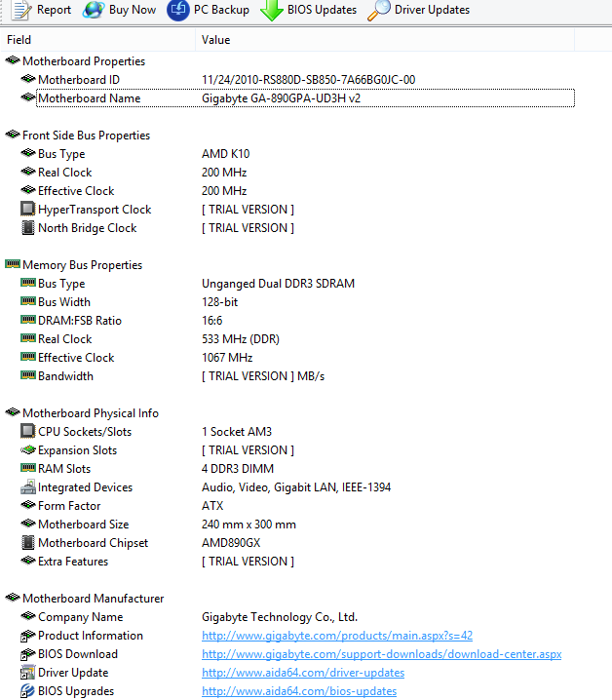
Task: Click the Value column header
Action: tap(385, 40)
